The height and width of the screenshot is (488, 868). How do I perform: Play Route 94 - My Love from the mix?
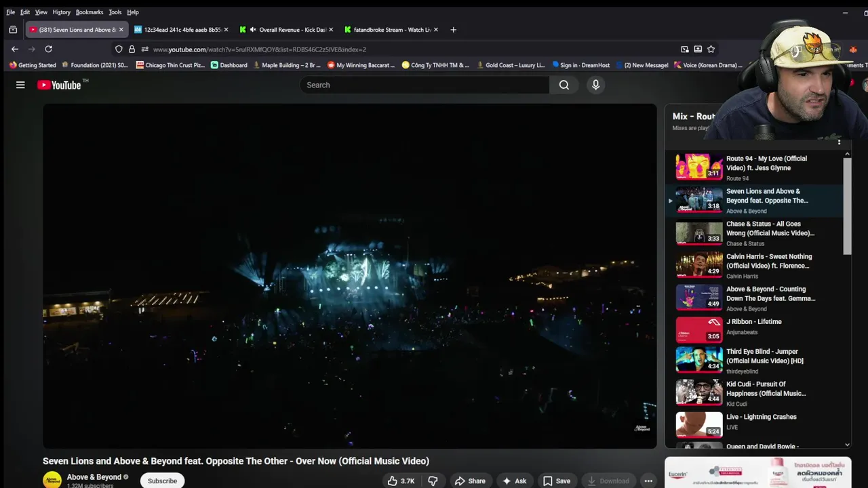click(754, 167)
